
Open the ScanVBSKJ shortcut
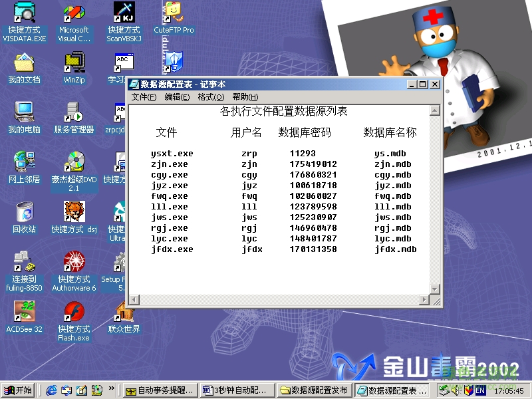click(x=123, y=15)
